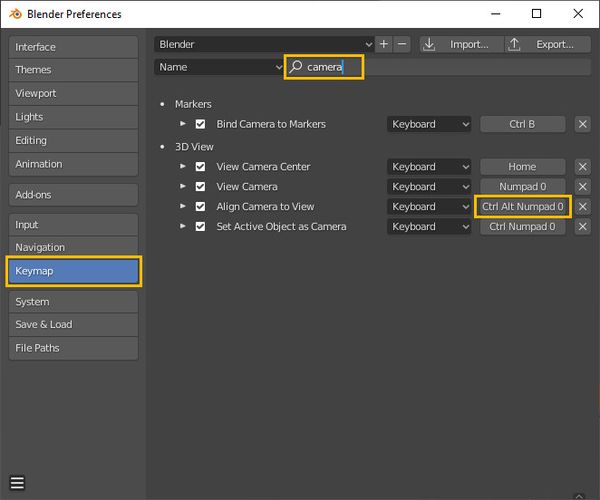Remove View Camera Center keymap item
The height and width of the screenshot is (500, 600).
pyautogui.click(x=582, y=167)
